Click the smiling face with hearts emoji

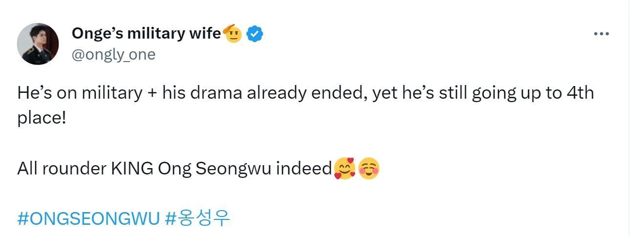344,169
